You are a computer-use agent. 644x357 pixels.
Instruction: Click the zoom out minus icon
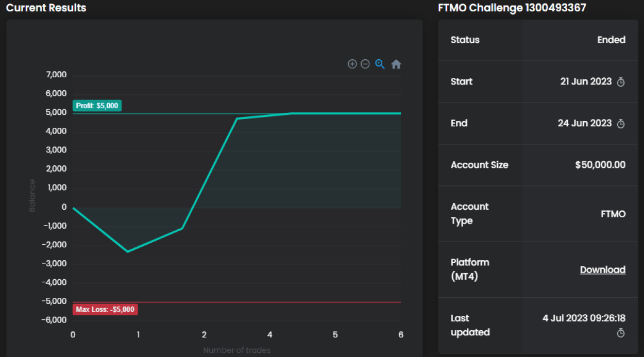tap(365, 64)
